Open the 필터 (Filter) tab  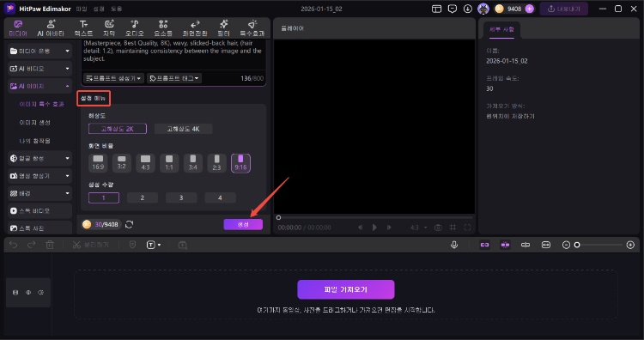(224, 28)
